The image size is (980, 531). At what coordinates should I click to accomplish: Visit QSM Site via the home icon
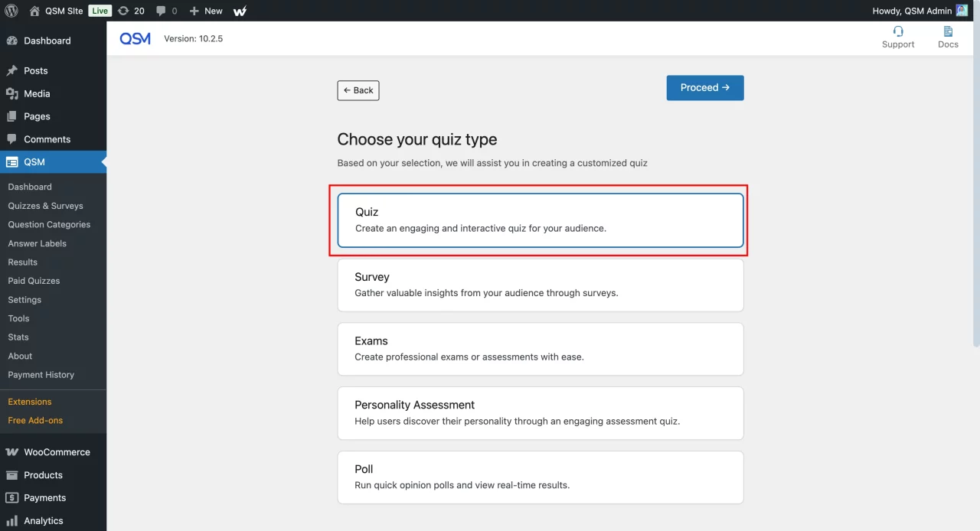pyautogui.click(x=34, y=11)
